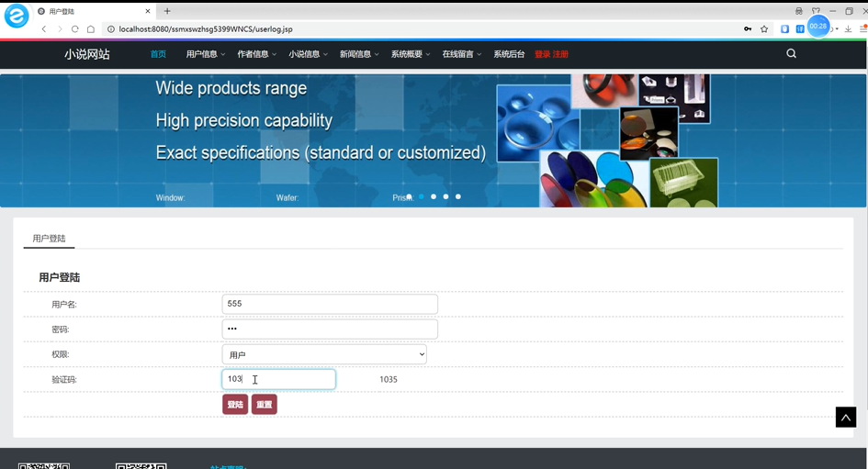
Task: Expand the 在线留言 menu
Action: (x=462, y=54)
